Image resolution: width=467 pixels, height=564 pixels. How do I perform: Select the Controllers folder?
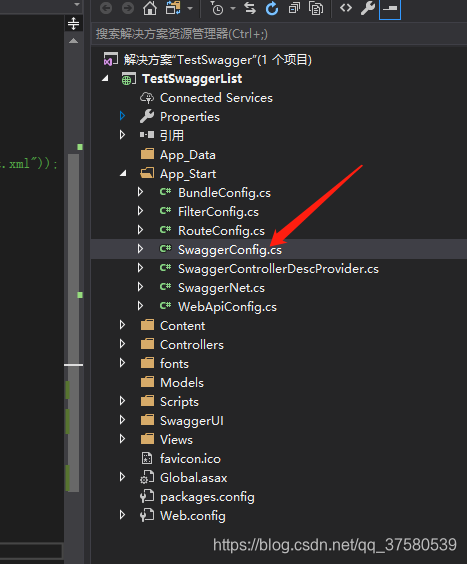point(192,345)
